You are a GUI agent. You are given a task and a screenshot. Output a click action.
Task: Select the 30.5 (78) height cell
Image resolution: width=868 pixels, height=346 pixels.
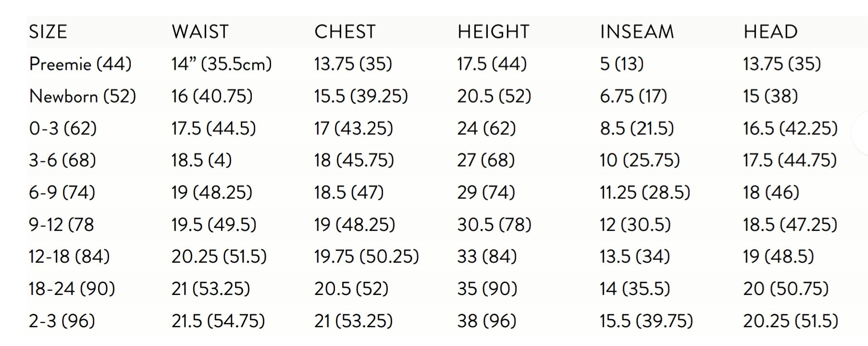494,225
